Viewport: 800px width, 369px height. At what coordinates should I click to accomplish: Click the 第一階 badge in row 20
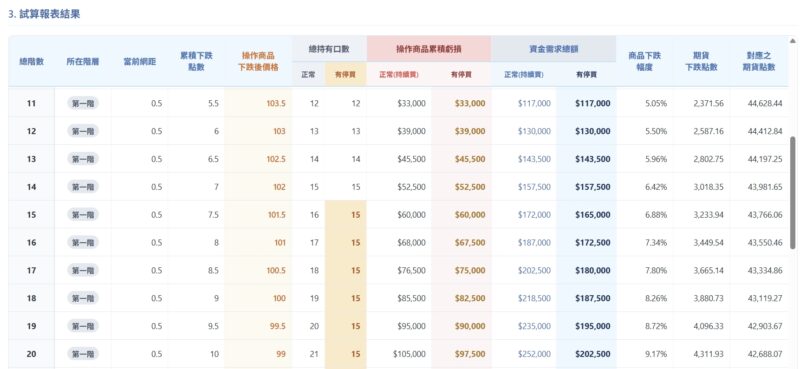83,354
